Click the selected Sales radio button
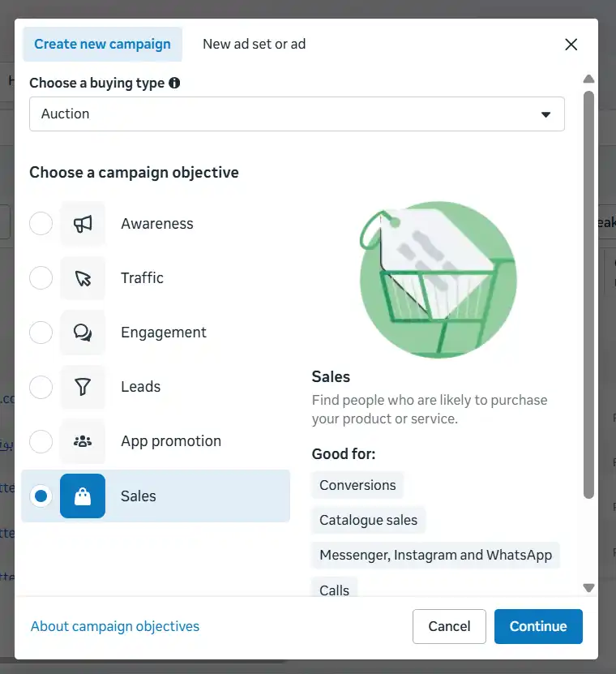Screen dimensions: 616x674 pyautogui.click(x=41, y=496)
